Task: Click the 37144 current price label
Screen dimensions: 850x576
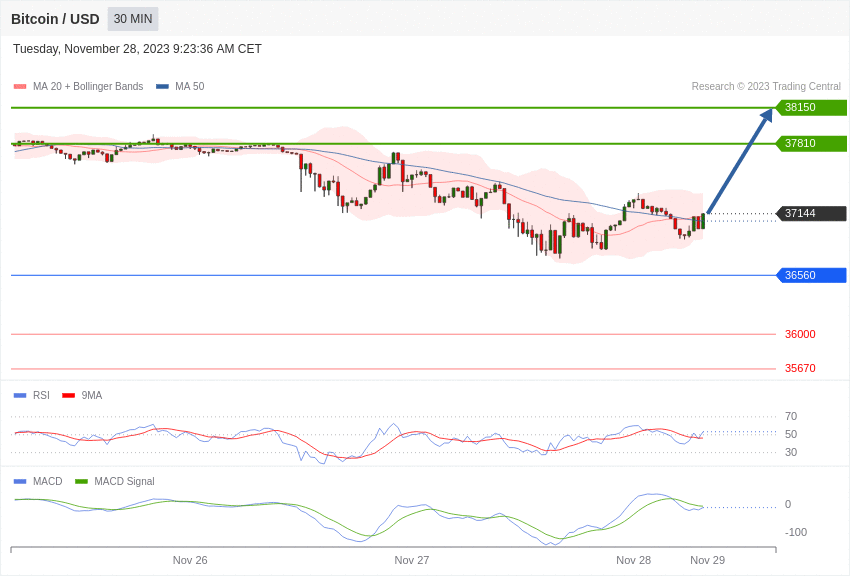Action: point(812,213)
